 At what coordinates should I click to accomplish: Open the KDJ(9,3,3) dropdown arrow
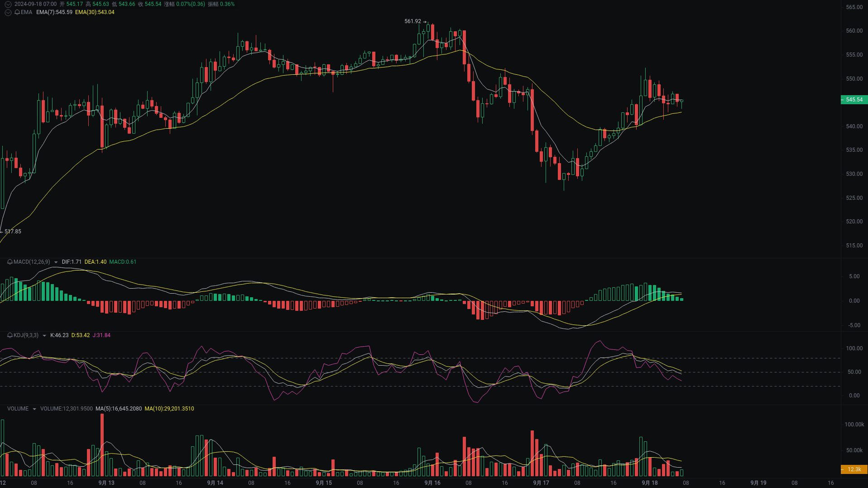(x=44, y=336)
